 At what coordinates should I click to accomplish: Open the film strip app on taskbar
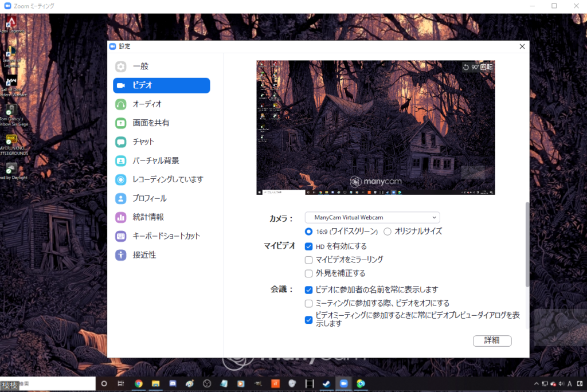coord(310,384)
